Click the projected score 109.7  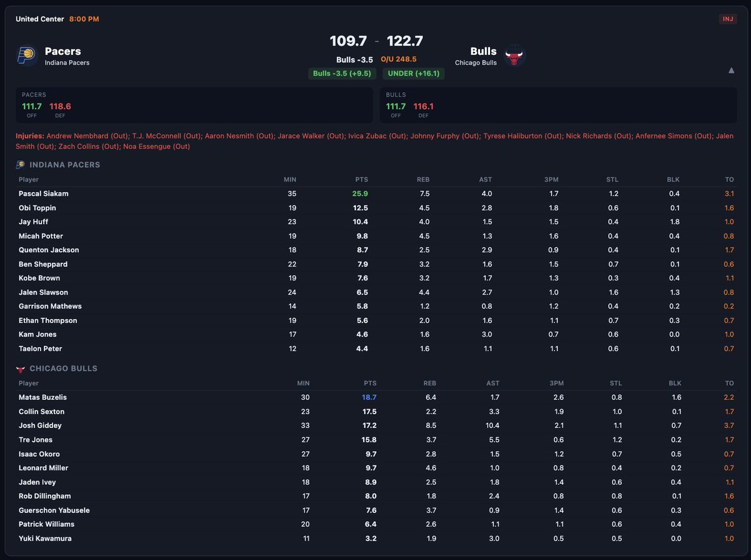(x=348, y=41)
